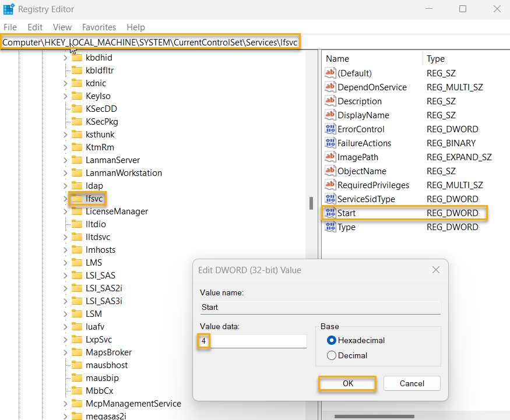510x420 pixels.
Task: Dismiss the dialog using Cancel
Action: (411, 383)
